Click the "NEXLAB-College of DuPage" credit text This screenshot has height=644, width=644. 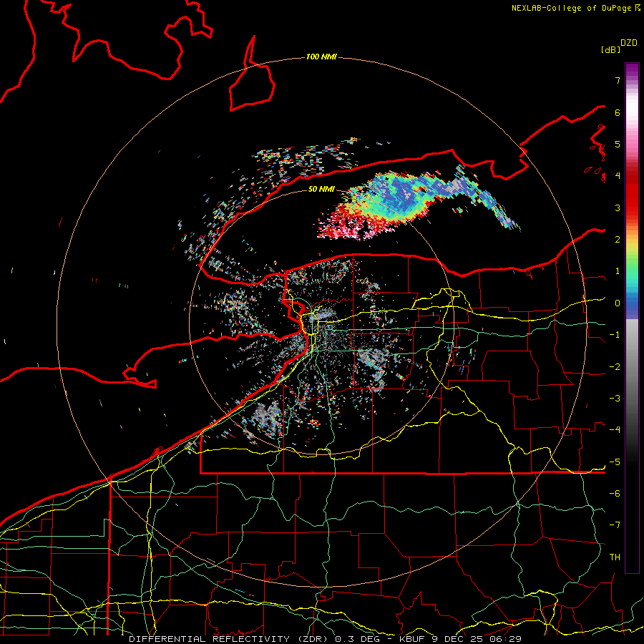pos(571,8)
